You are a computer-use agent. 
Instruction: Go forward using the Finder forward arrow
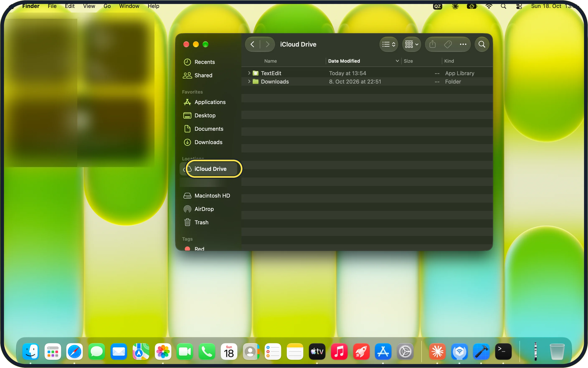(267, 44)
